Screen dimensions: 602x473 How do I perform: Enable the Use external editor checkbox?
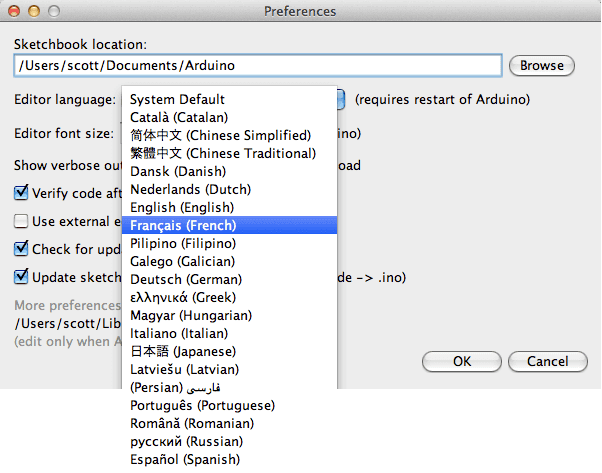tap(21, 221)
